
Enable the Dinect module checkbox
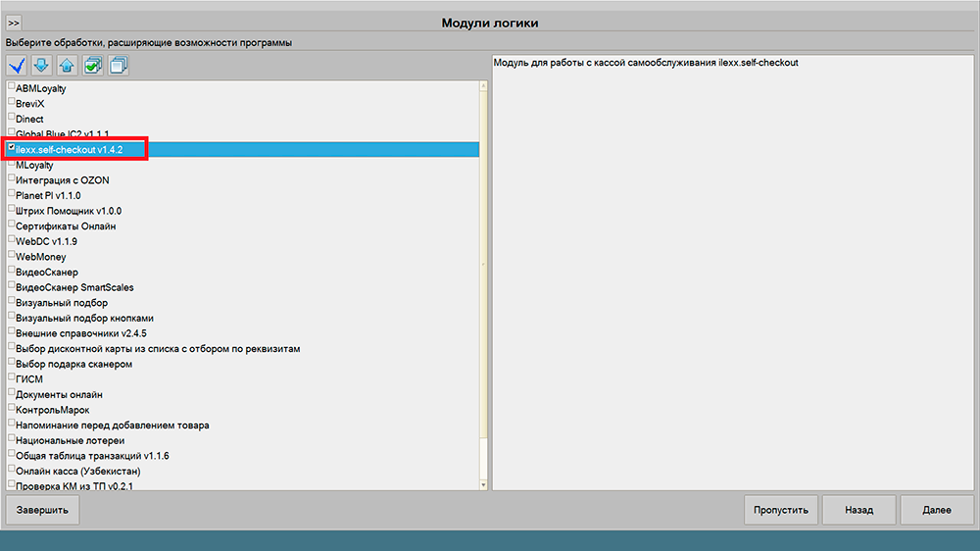coord(11,117)
